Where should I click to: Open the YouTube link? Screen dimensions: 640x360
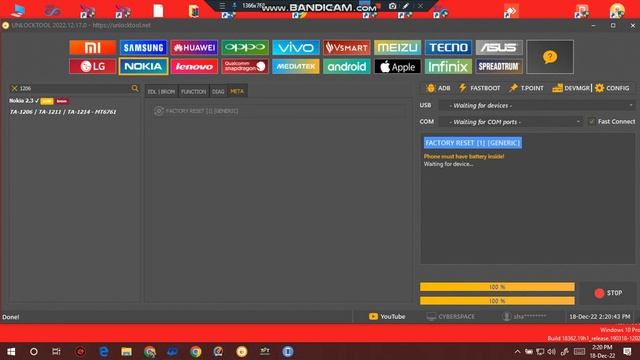point(387,317)
